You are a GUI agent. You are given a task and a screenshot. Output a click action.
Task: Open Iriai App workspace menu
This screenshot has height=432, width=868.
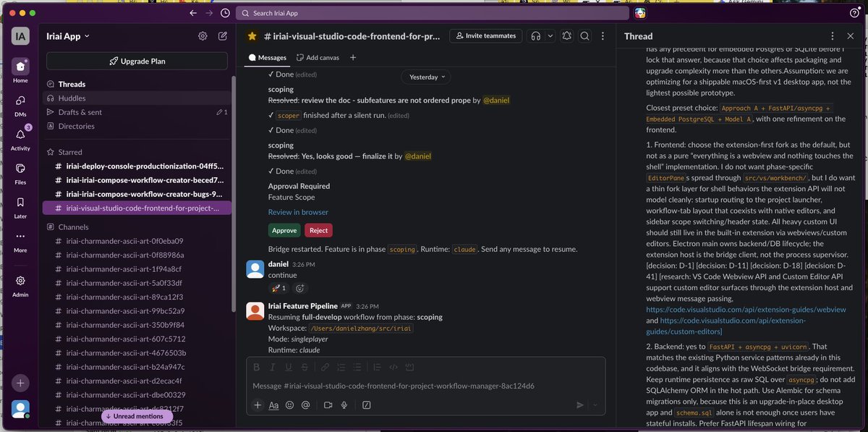click(68, 35)
